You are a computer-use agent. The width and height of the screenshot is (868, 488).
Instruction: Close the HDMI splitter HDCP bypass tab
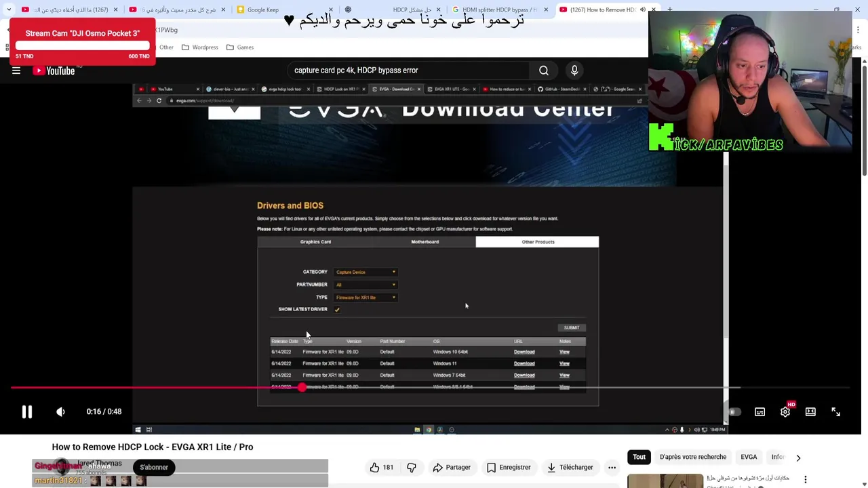(x=545, y=9)
